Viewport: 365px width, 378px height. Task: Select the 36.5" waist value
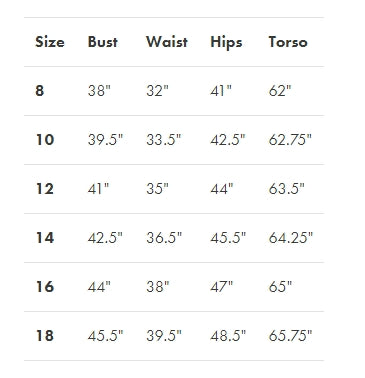(x=164, y=238)
